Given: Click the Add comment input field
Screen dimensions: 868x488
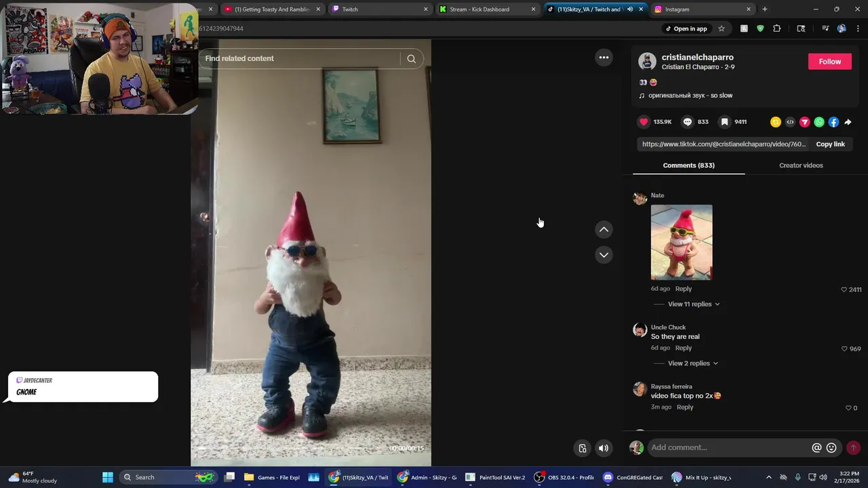Looking at the screenshot, I should [x=729, y=448].
